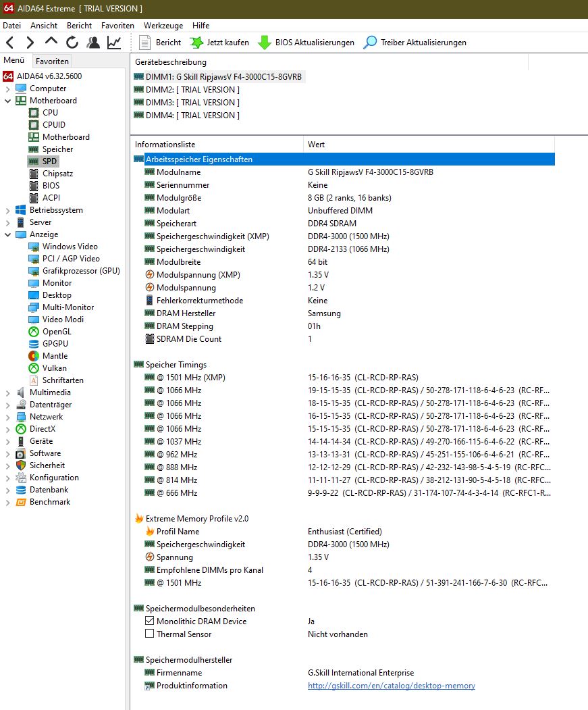This screenshot has height=710, width=588.
Task: Go forward with the right arrow
Action: 30,43
